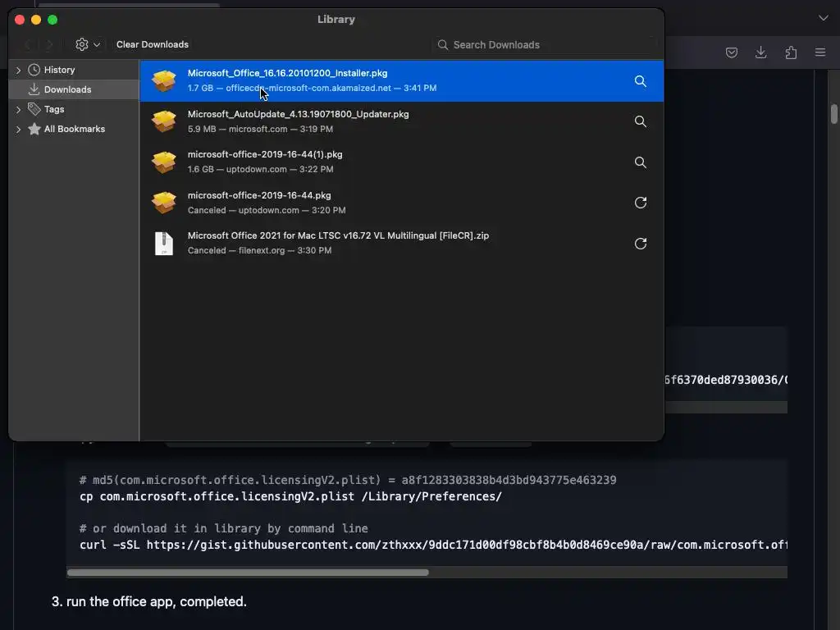Select Microsoft Office 2021 for Mac LTSC zip filename
This screenshot has height=630, width=840.
tap(338, 235)
